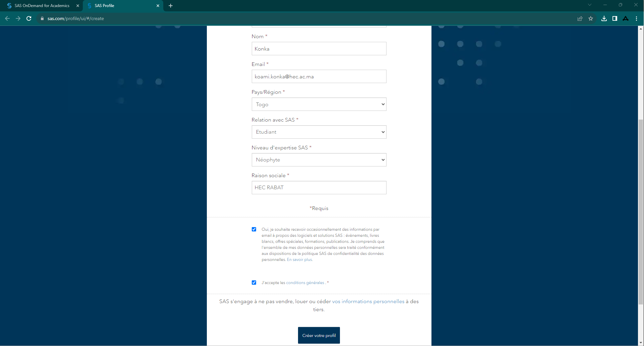This screenshot has width=644, height=346.
Task: Open Relation avec SAS dropdown
Action: (x=319, y=132)
